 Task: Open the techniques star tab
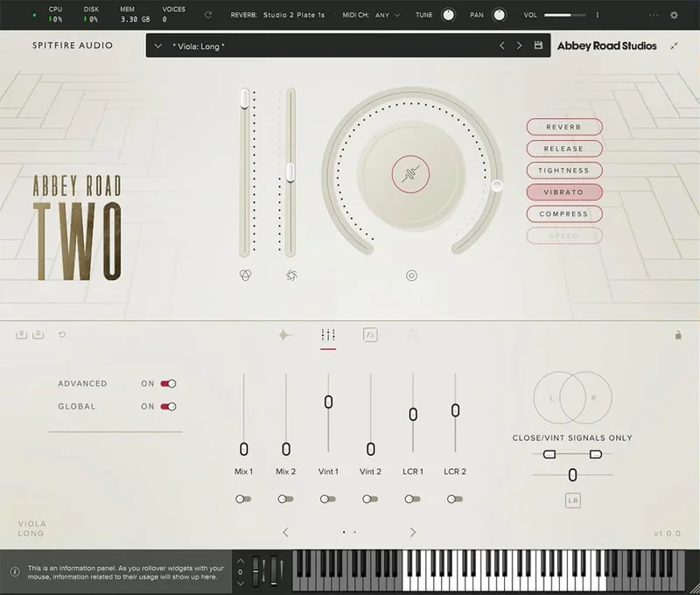[x=285, y=335]
